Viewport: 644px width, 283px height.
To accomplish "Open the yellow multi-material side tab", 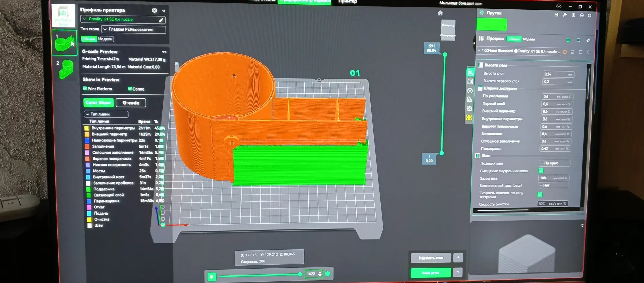I will (x=469, y=117).
